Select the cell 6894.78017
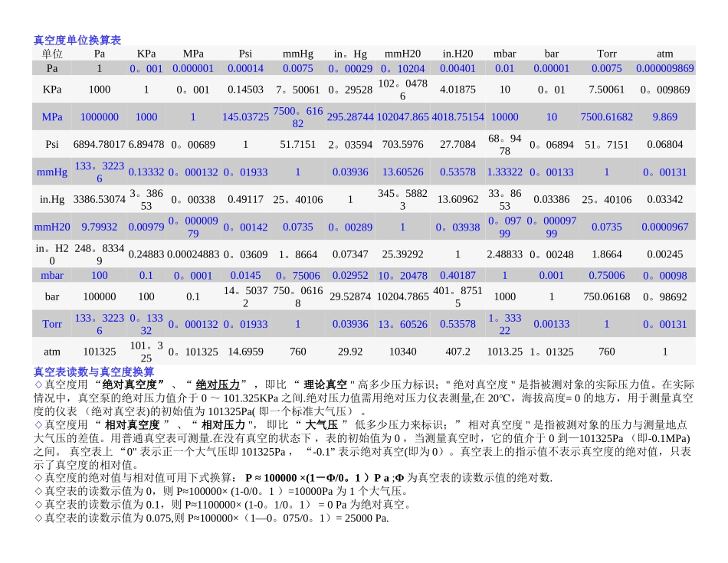The image size is (728, 563). [x=100, y=144]
